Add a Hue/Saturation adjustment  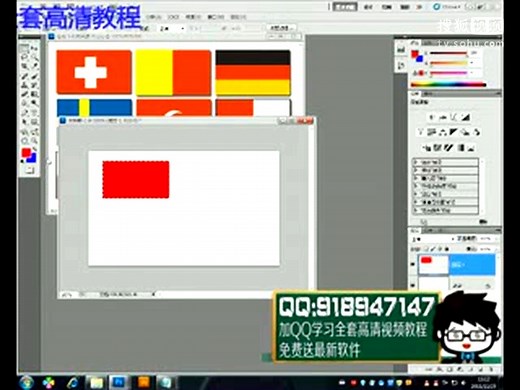pos(431,132)
